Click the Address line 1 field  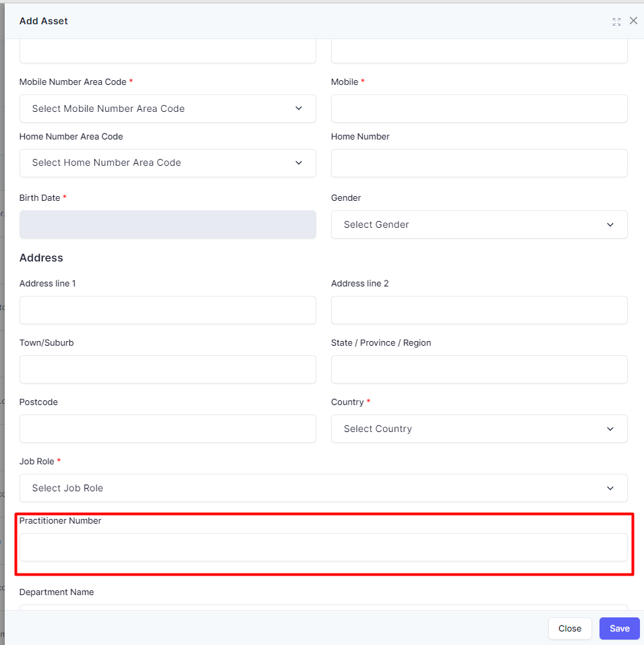pos(167,310)
